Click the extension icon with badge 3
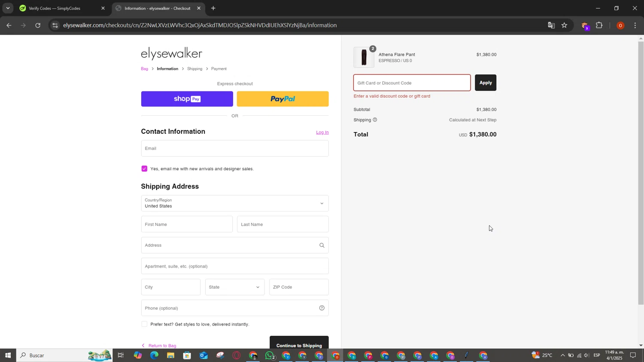 point(585,26)
